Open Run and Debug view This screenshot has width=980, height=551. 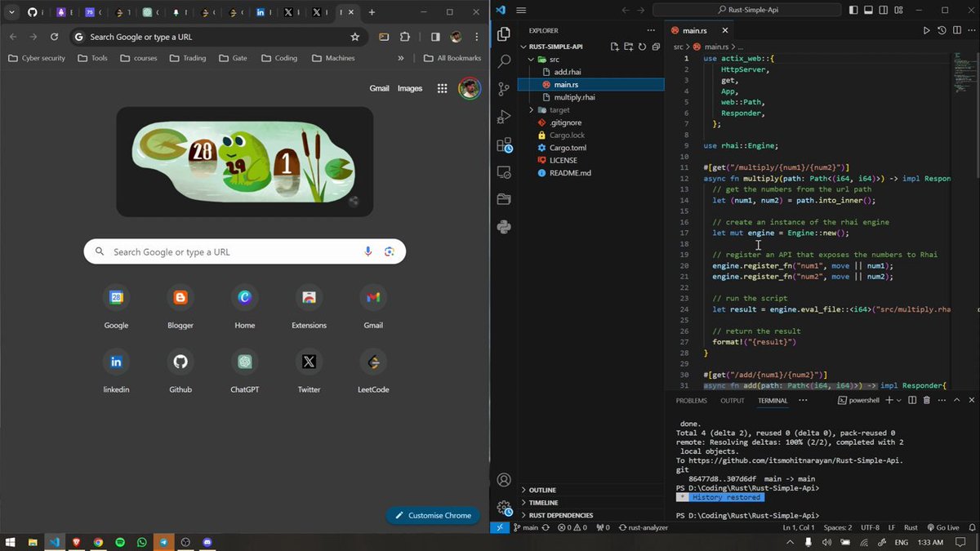coord(504,118)
